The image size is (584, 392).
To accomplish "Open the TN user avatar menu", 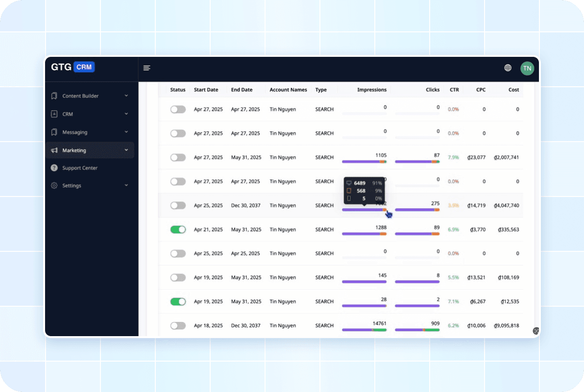I will [527, 68].
